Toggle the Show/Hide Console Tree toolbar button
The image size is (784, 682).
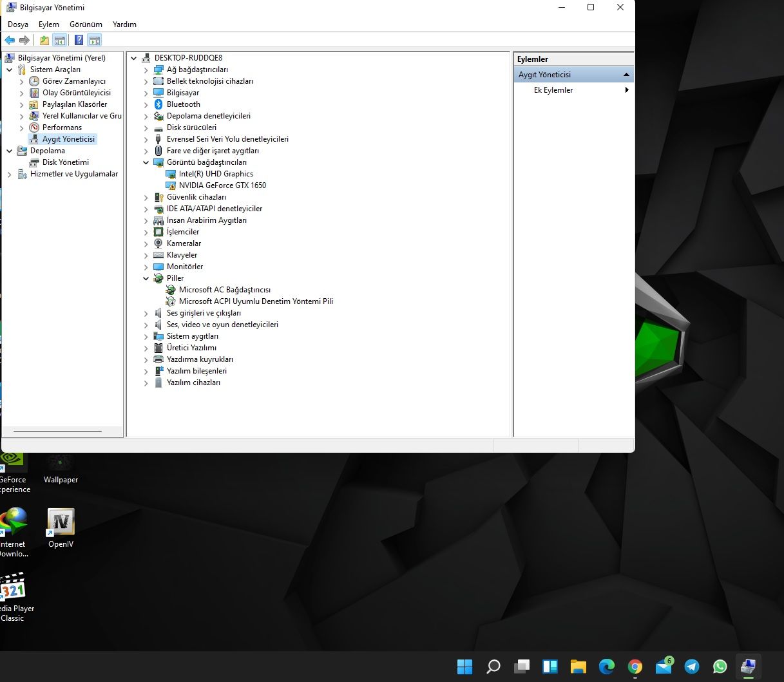tap(60, 41)
